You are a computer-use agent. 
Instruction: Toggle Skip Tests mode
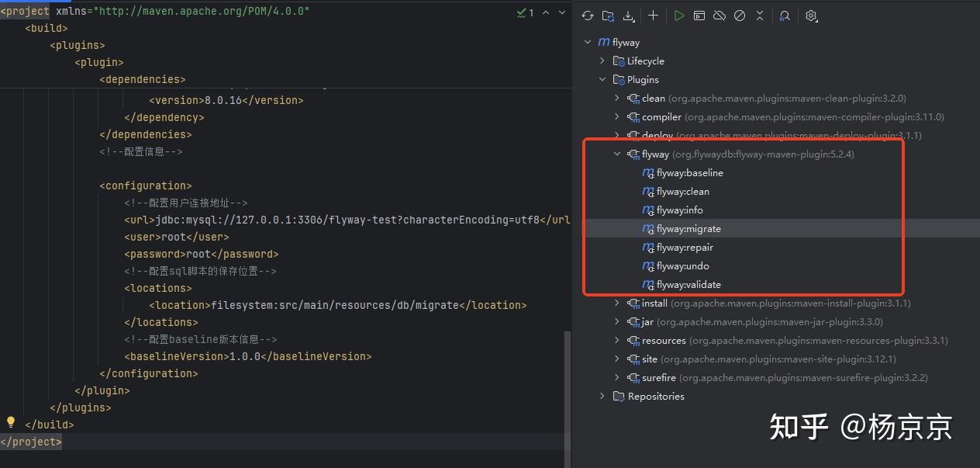[740, 16]
